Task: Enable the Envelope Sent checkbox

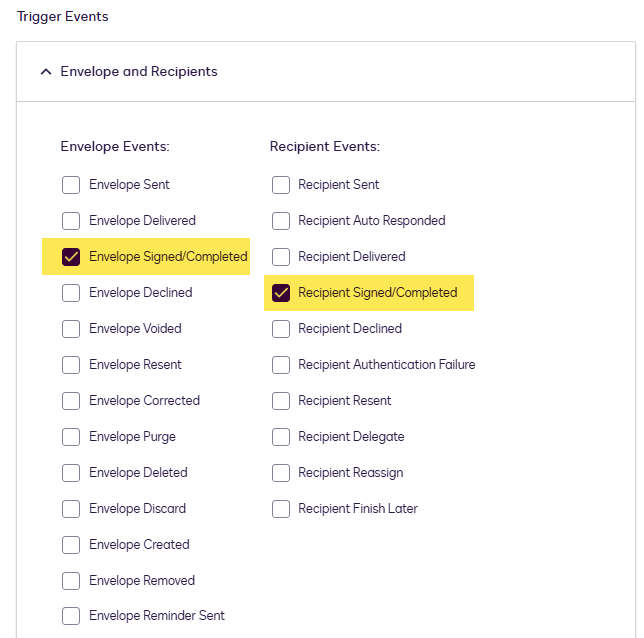Action: tap(71, 185)
